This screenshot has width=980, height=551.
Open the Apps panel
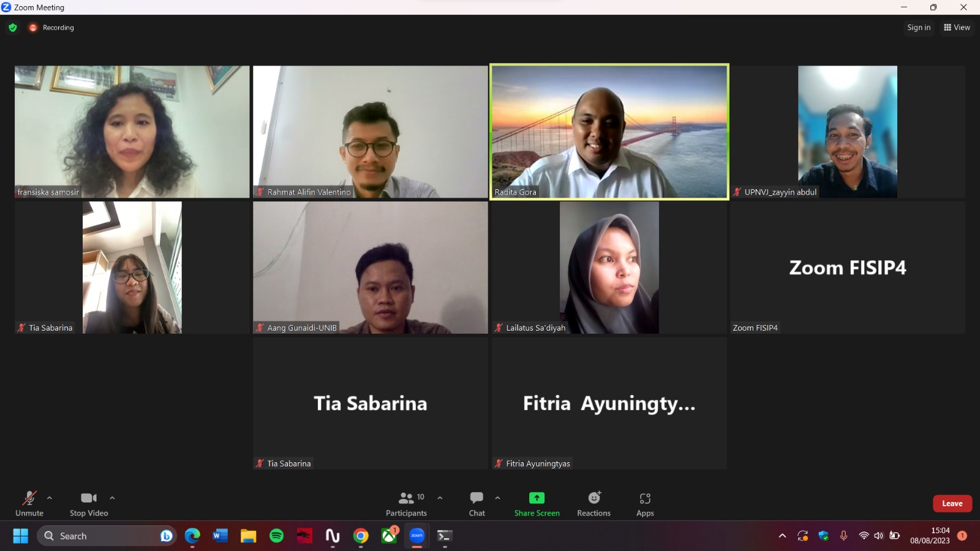(x=645, y=504)
